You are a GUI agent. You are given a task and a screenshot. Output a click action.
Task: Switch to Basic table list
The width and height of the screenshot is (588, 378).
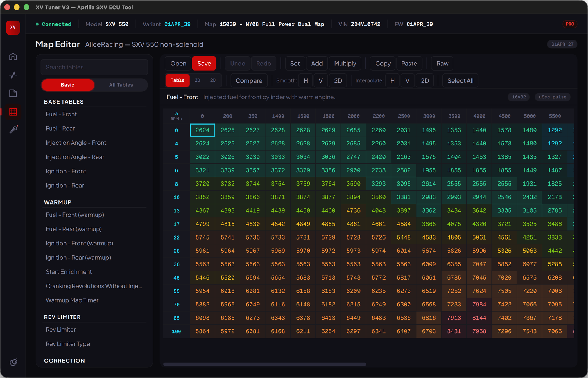(x=68, y=85)
